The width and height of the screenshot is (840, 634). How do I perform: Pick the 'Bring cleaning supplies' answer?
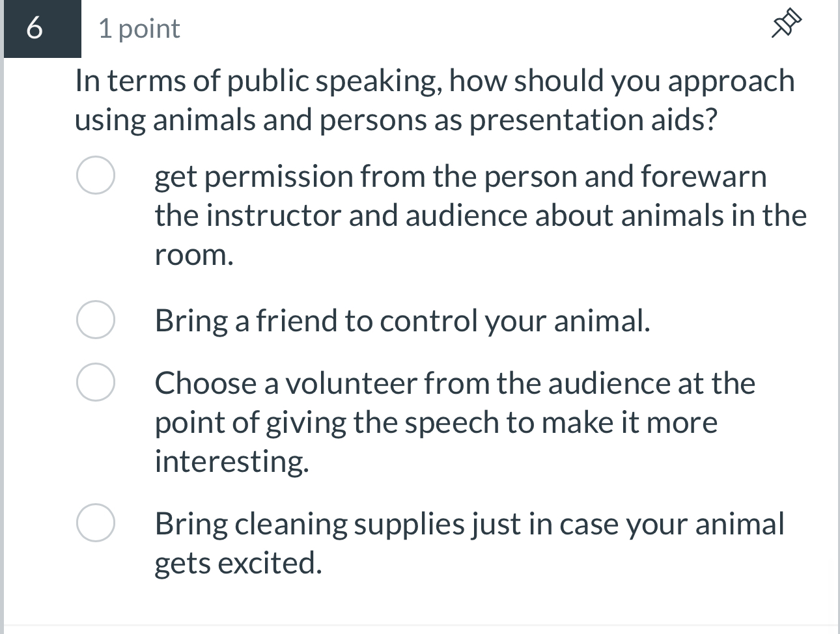tap(95, 521)
